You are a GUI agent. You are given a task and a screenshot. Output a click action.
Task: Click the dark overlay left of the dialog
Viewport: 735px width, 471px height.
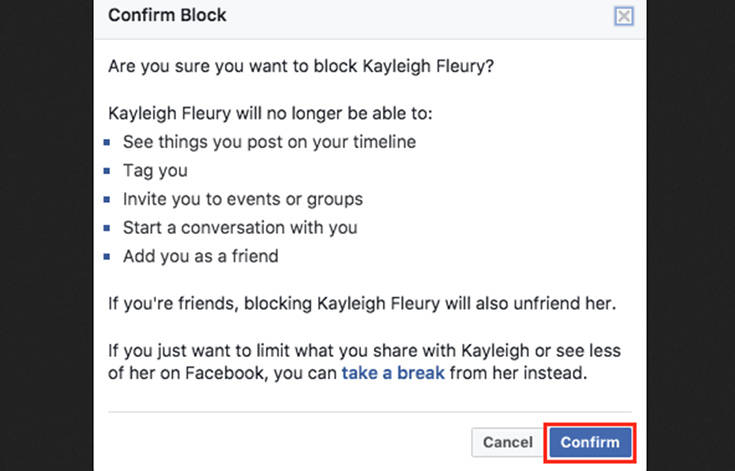coord(47,234)
